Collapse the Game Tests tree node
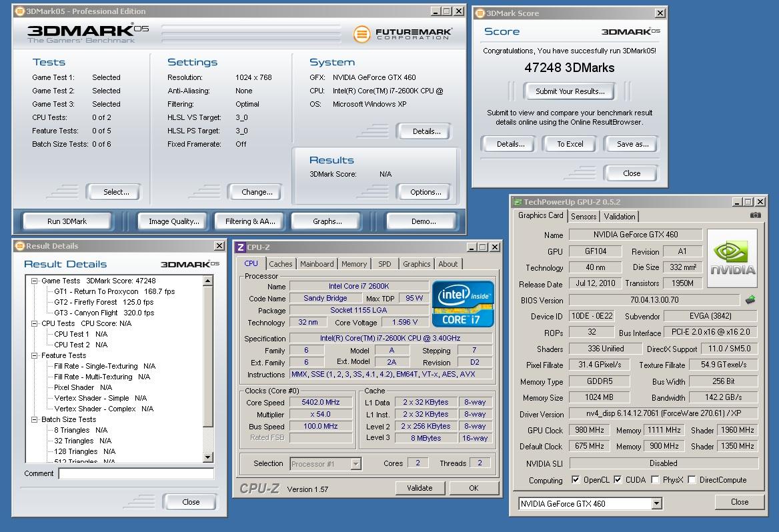 (x=34, y=281)
